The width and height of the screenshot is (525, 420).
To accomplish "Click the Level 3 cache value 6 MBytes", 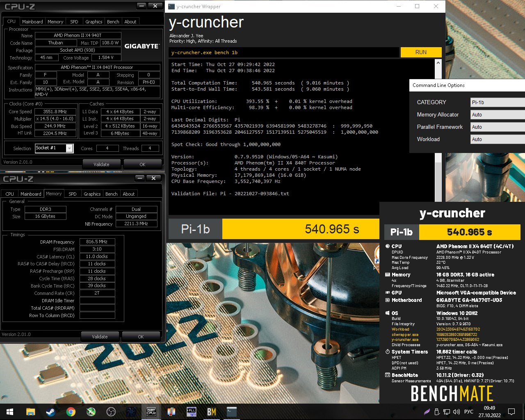I will (x=120, y=133).
